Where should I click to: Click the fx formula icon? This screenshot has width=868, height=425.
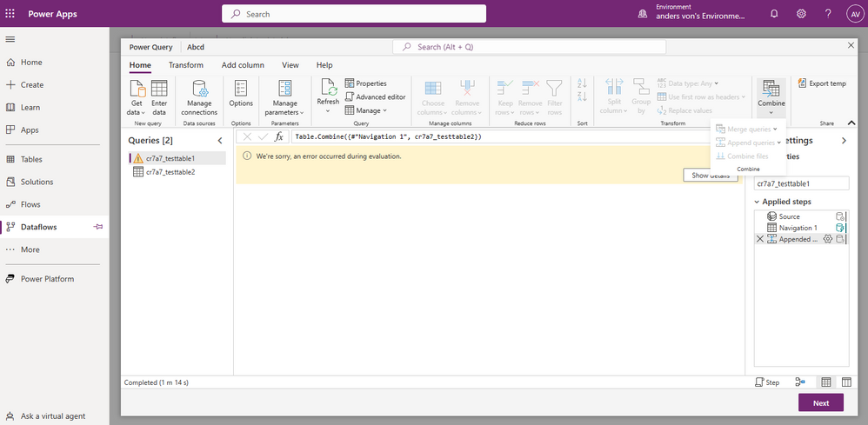pyautogui.click(x=279, y=136)
